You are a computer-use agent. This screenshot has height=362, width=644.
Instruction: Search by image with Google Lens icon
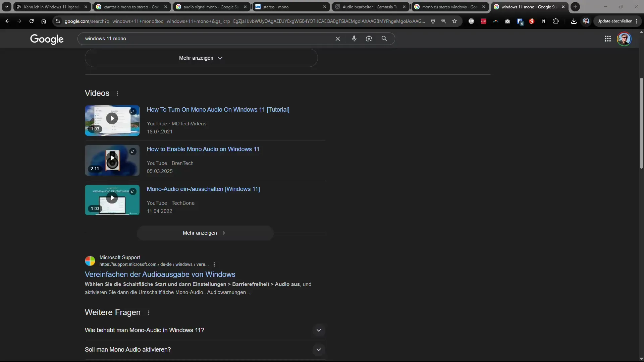coord(369,39)
